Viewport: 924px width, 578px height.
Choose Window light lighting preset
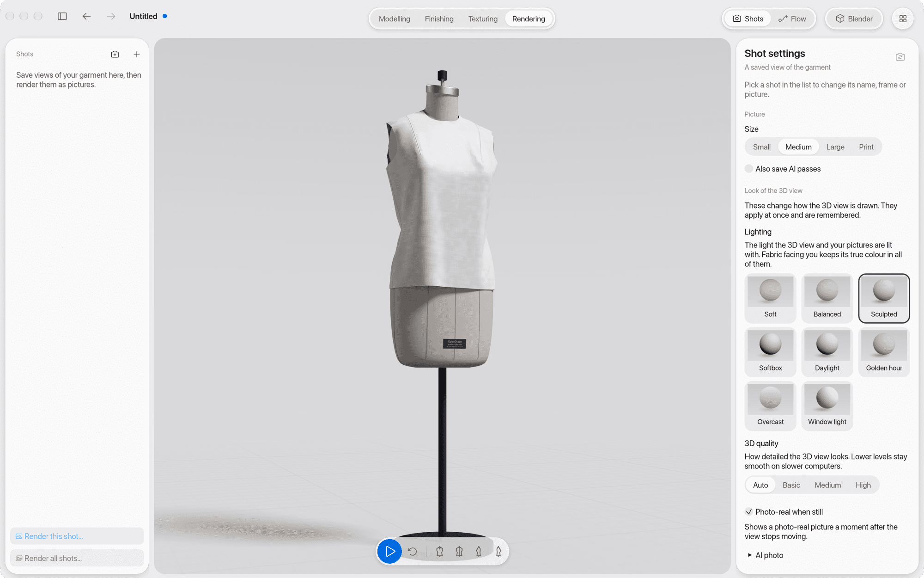(827, 406)
